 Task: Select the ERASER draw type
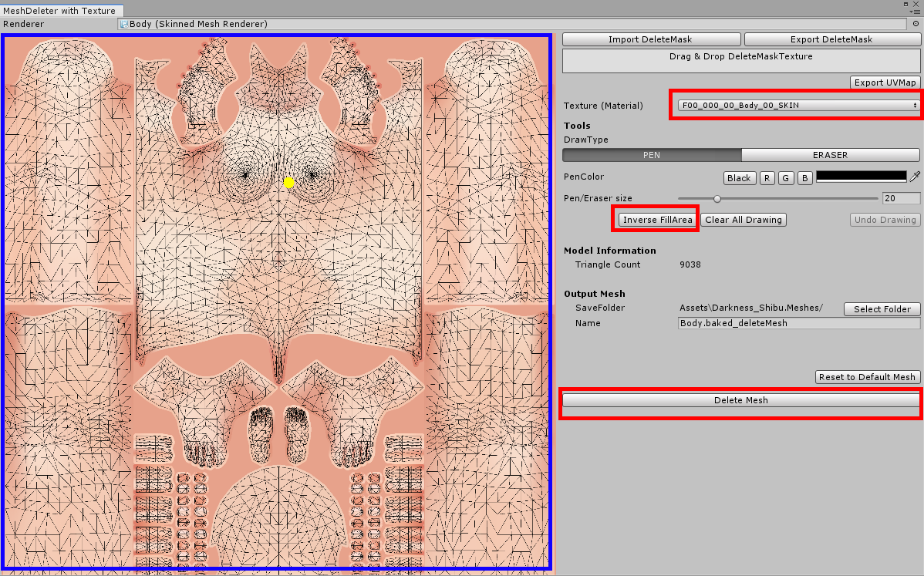pyautogui.click(x=831, y=155)
